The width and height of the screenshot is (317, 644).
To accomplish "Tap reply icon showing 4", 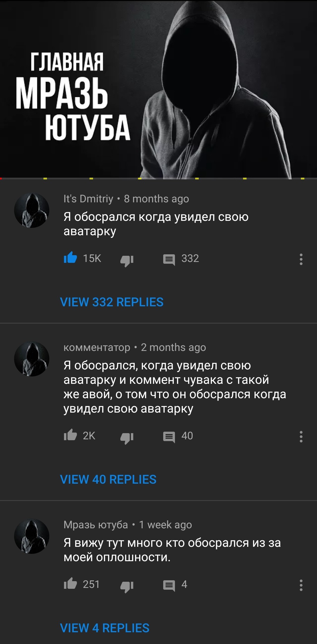I will [x=169, y=586].
